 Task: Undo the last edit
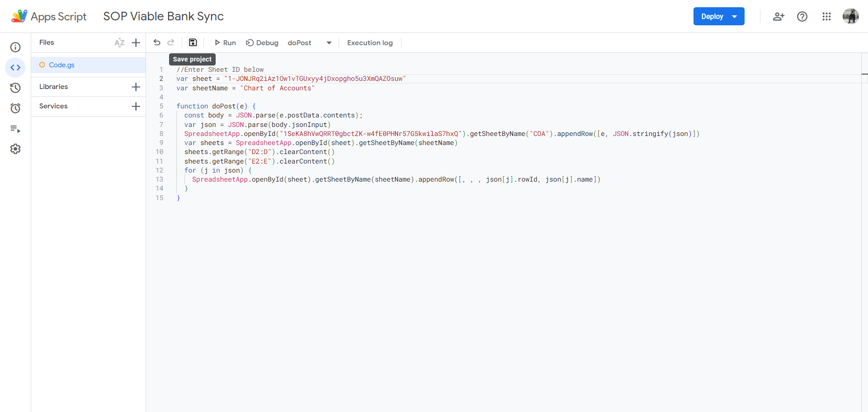coord(157,42)
